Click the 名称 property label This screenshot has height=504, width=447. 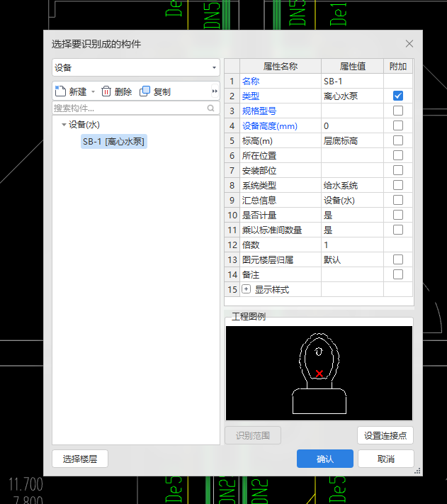[251, 81]
